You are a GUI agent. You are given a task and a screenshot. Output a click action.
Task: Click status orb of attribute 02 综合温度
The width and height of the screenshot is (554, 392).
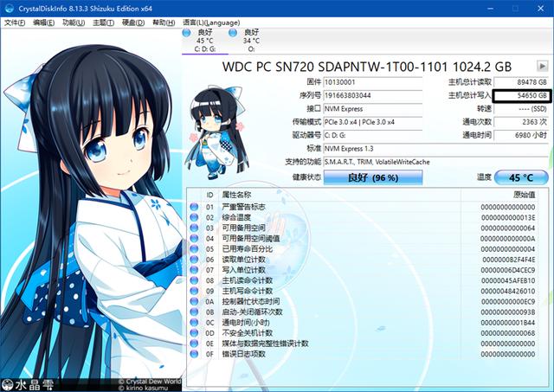194,217
